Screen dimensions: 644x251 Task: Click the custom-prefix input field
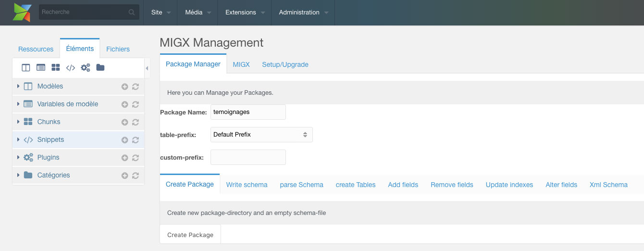tap(248, 157)
